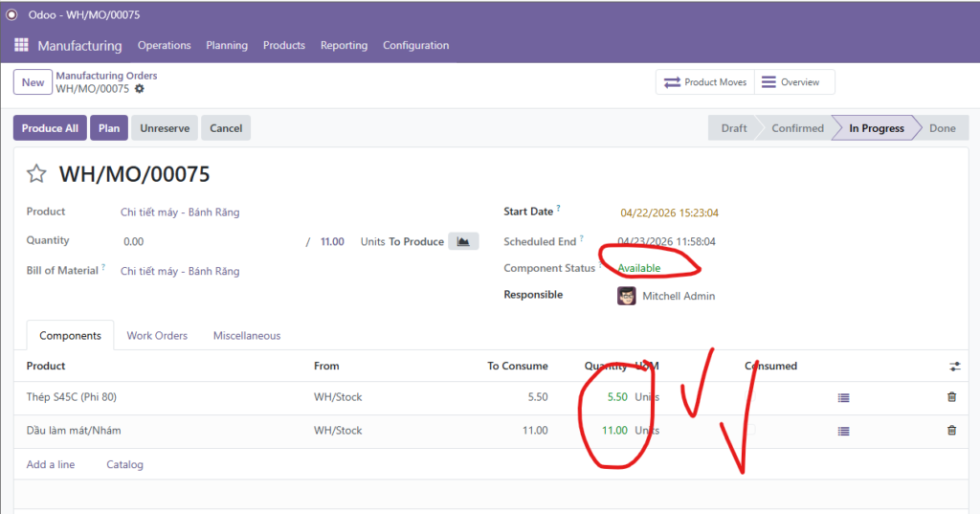Expand the Configuration menu

[x=415, y=45]
